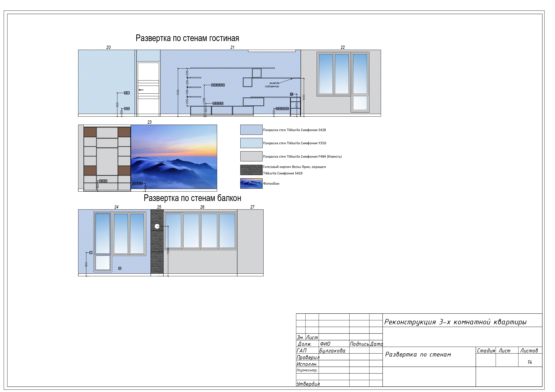Image resolution: width=555 pixels, height=392 pixels.
Task: Click the "Стадия" header cell
Action: coord(486,351)
